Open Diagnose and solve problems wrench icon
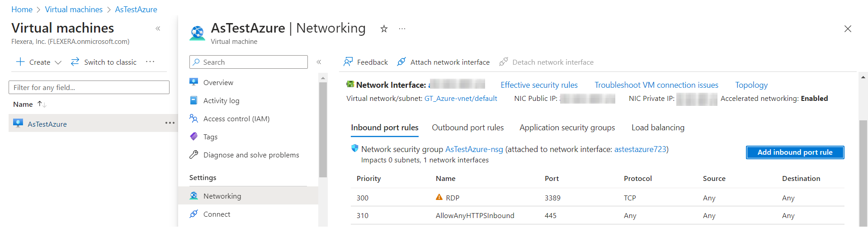This screenshot has width=868, height=228. click(x=194, y=155)
